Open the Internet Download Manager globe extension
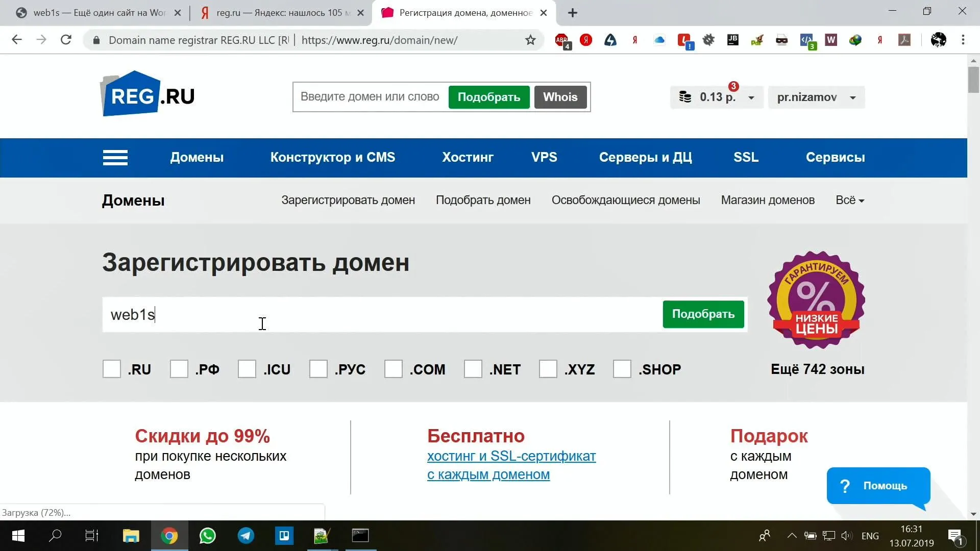The width and height of the screenshot is (980, 551). click(855, 40)
